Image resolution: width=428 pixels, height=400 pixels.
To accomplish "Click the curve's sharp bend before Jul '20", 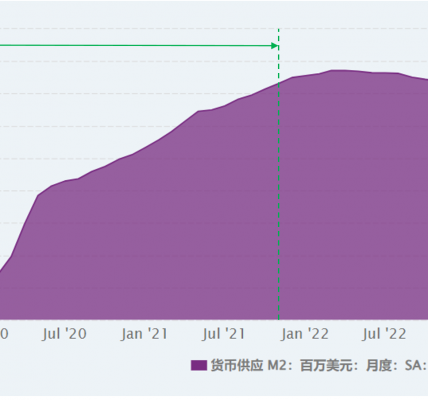I will click(38, 196).
